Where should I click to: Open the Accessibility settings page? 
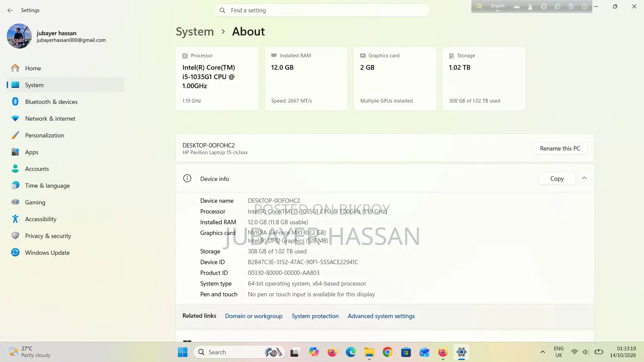tap(66, 219)
